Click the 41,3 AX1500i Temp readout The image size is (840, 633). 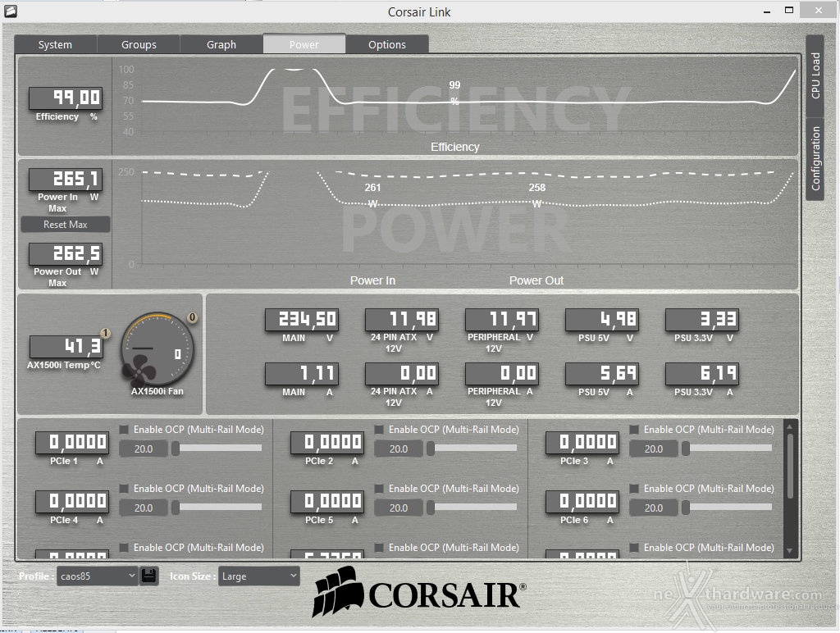pyautogui.click(x=66, y=347)
